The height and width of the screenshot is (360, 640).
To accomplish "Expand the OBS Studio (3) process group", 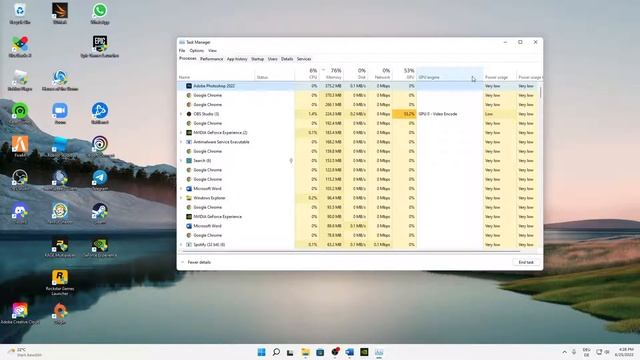I will pyautogui.click(x=181, y=114).
